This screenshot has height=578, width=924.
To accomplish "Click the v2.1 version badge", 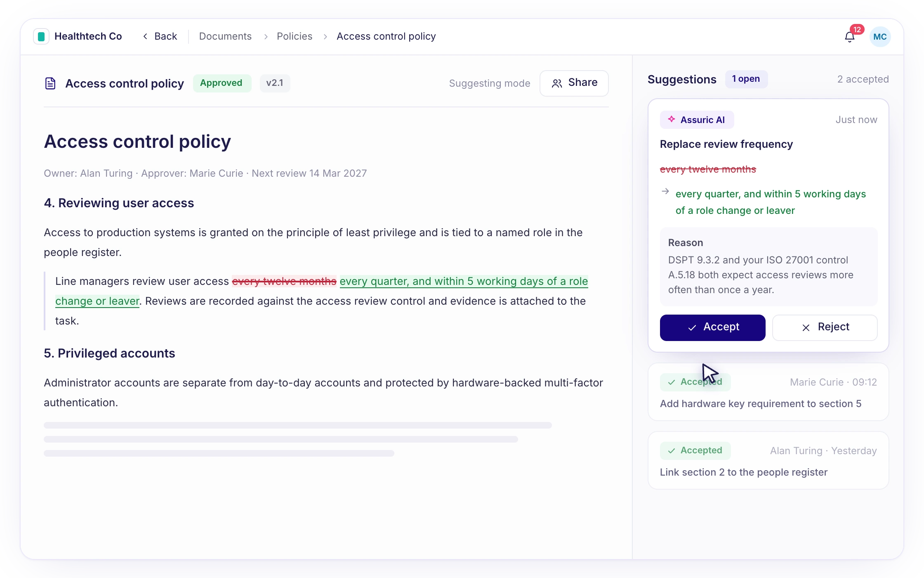I will 275,83.
